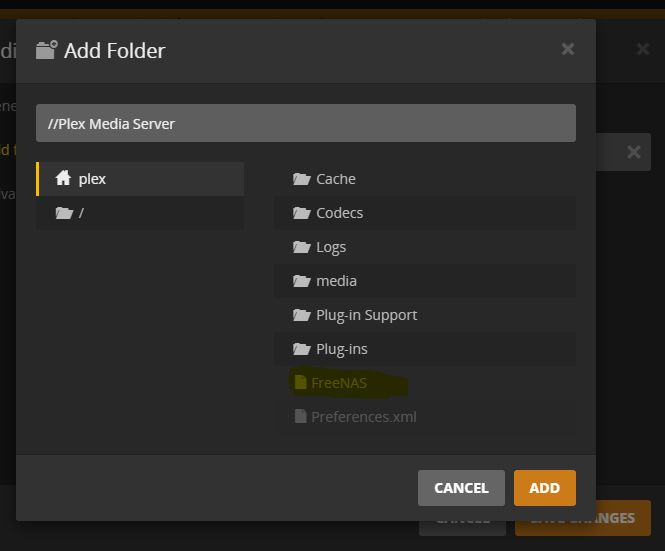
Task: Click the folder path input field
Action: pyautogui.click(x=306, y=123)
